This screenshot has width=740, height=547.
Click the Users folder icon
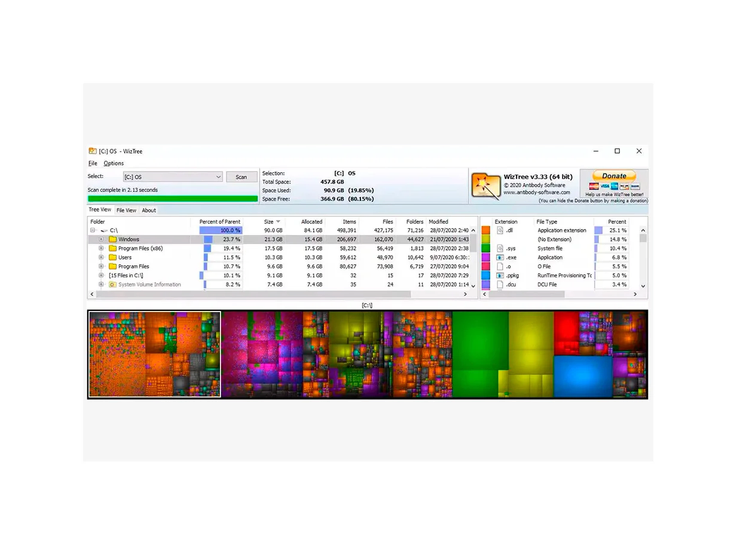pos(113,257)
